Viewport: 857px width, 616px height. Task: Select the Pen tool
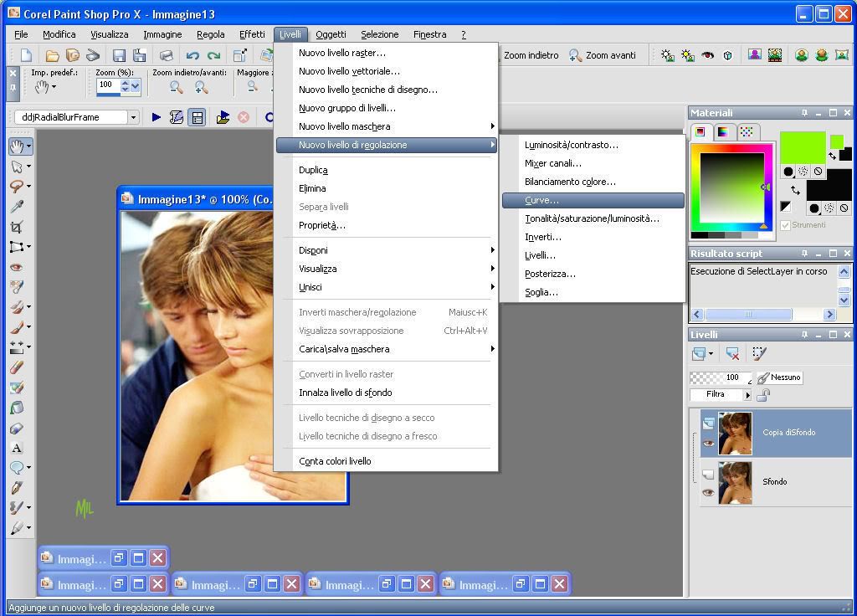pyautogui.click(x=17, y=487)
